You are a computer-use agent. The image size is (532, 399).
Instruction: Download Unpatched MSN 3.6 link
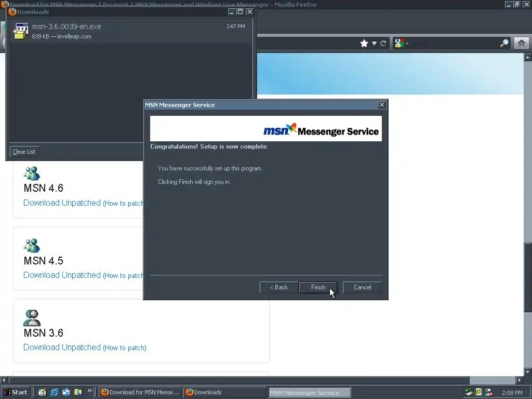point(62,348)
